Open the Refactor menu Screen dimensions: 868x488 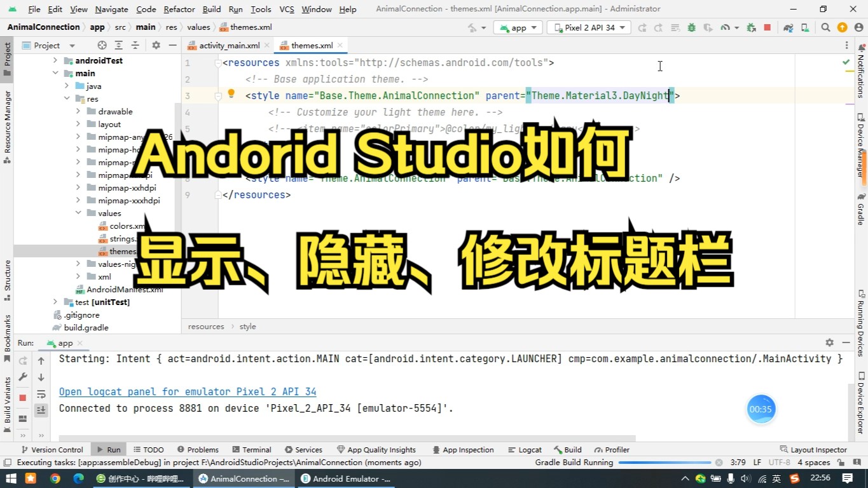tap(179, 9)
